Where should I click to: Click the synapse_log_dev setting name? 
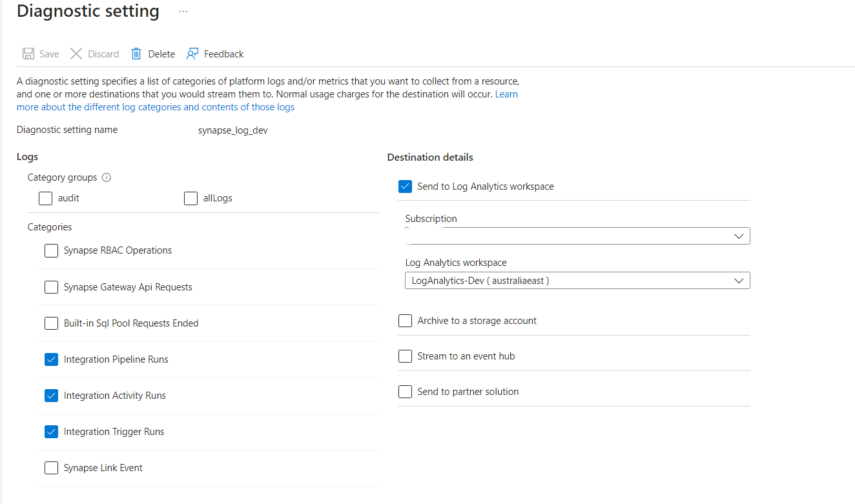[x=232, y=130]
